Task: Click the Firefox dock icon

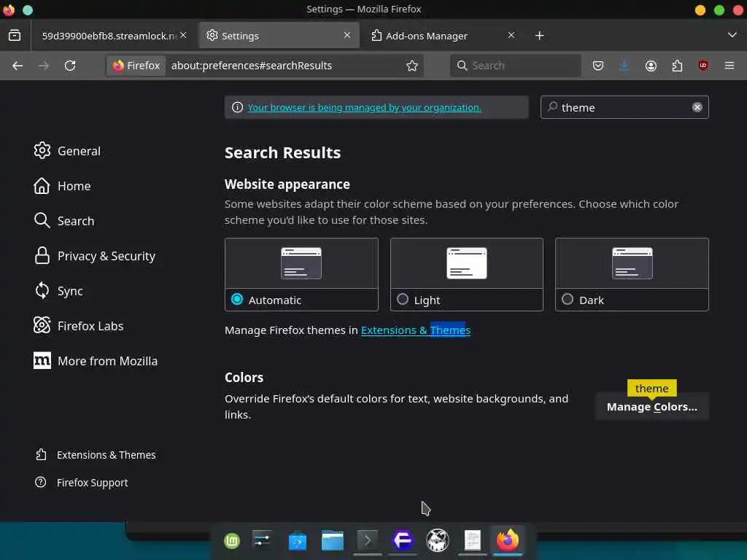Action: pos(508,540)
